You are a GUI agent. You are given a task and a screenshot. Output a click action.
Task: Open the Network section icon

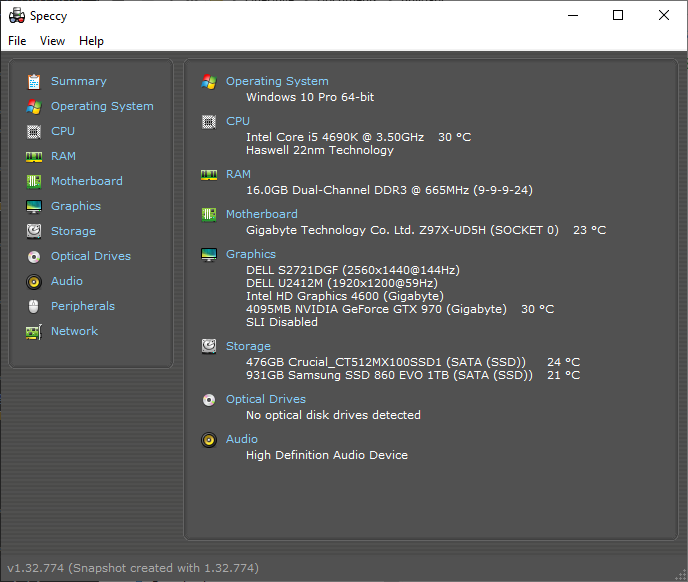point(34,331)
